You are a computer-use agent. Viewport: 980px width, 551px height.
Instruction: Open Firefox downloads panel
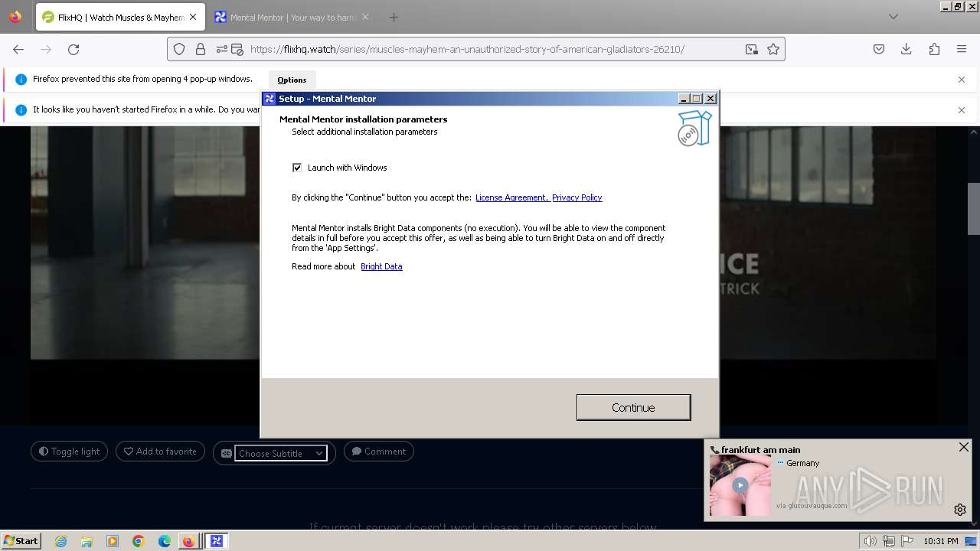(906, 49)
